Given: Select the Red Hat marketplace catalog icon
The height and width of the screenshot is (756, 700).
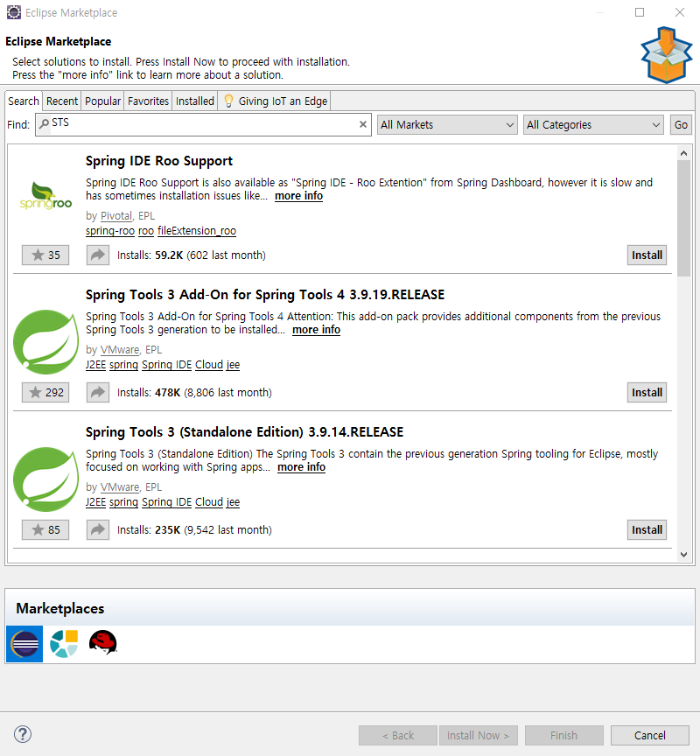Looking at the screenshot, I should pos(102,643).
